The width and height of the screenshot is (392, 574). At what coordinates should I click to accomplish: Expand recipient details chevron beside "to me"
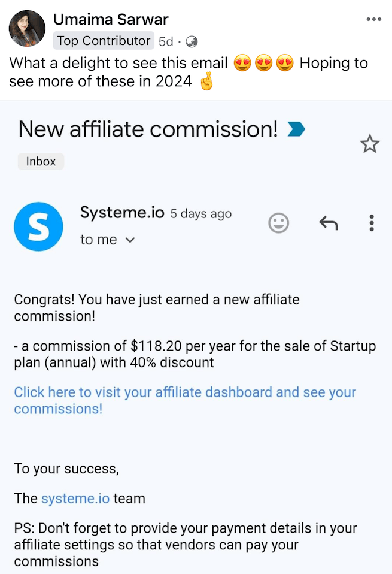click(x=130, y=240)
